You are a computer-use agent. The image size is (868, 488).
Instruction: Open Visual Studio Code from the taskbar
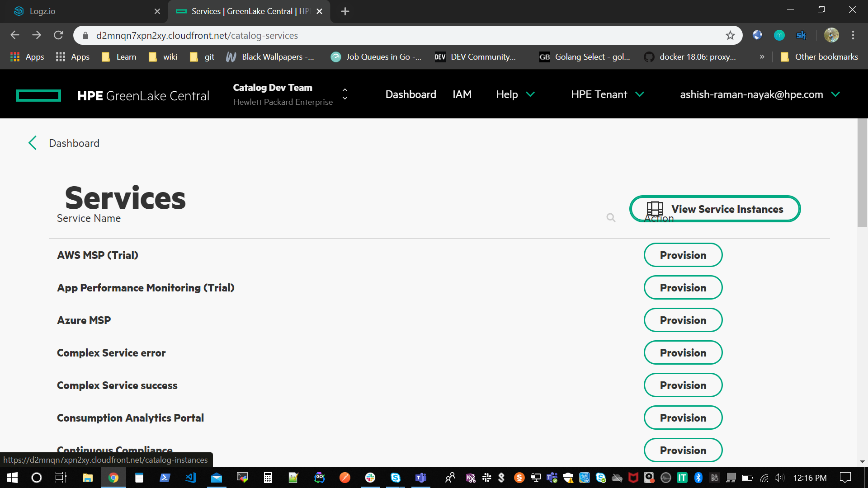tap(190, 478)
